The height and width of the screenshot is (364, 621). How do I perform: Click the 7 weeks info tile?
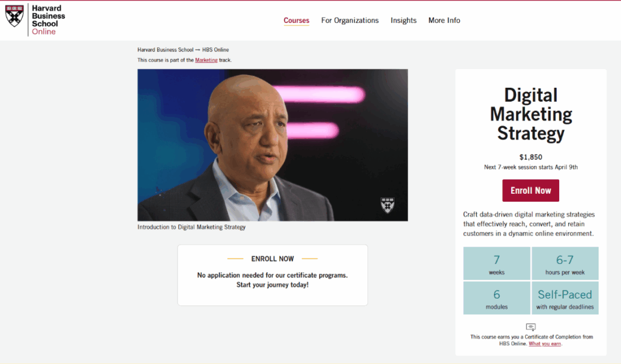497,263
